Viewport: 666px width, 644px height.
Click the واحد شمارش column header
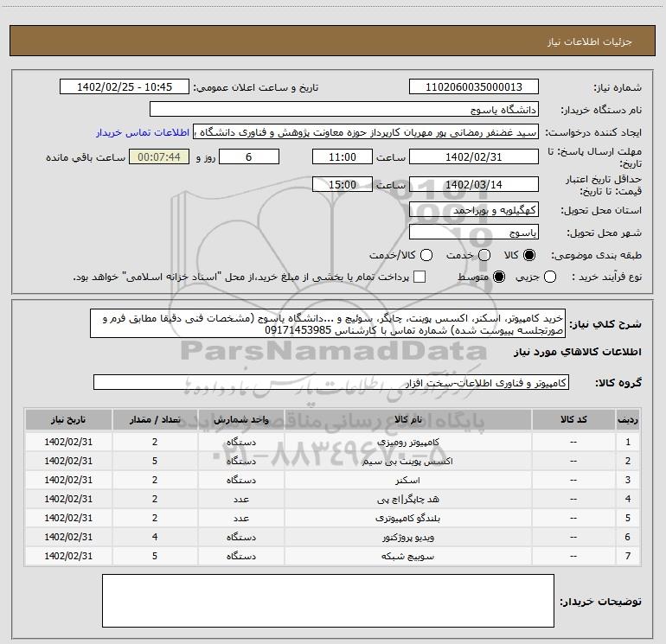(240, 419)
